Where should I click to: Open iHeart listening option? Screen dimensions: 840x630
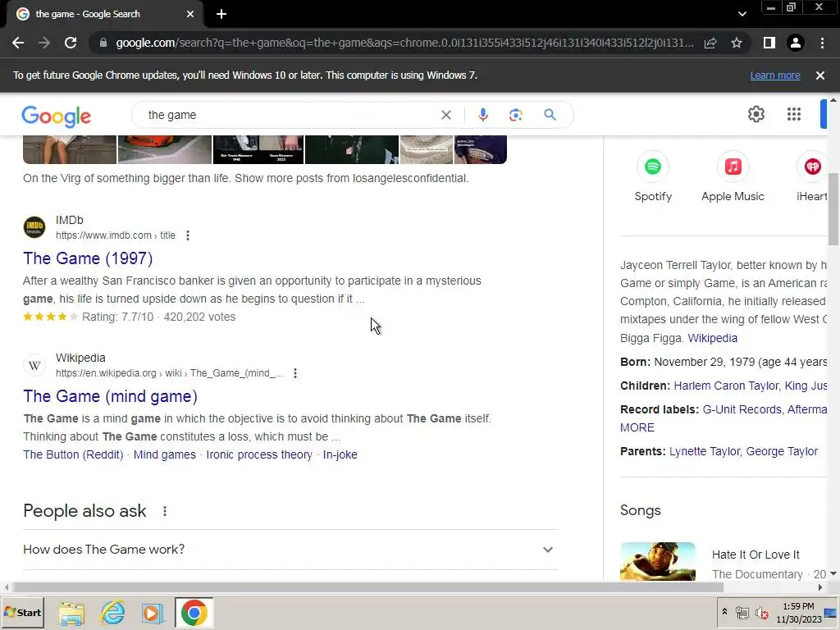click(811, 177)
